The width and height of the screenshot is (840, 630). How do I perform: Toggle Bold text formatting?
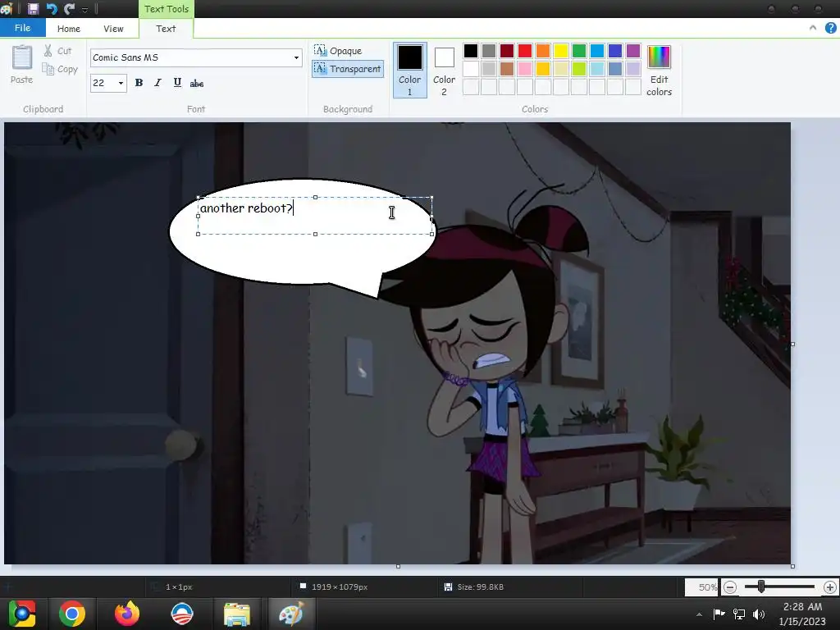coord(139,83)
